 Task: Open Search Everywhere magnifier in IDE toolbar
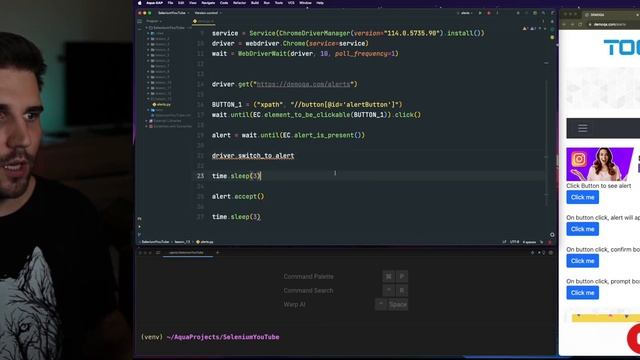[x=543, y=13]
